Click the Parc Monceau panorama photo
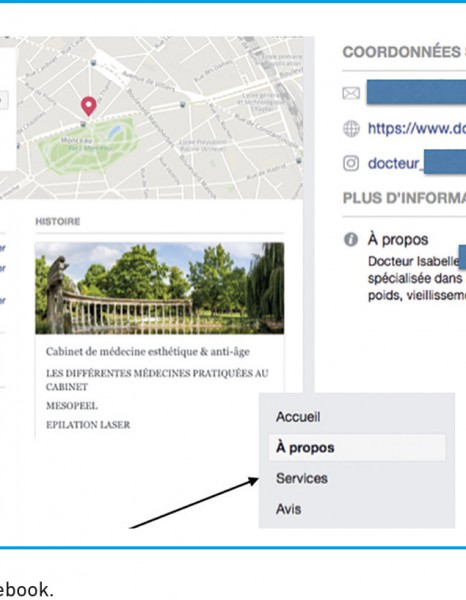 click(x=160, y=288)
